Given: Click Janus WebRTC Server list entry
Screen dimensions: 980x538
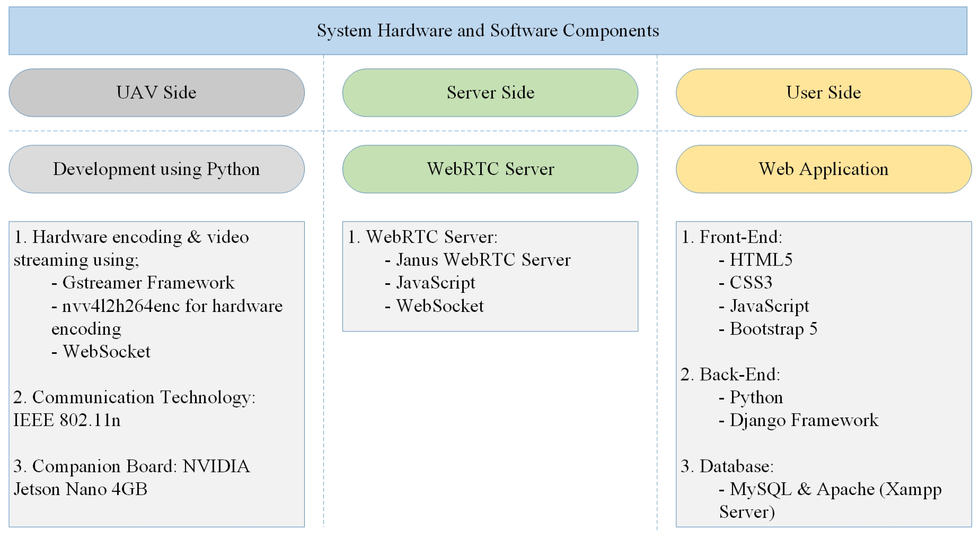Looking at the screenshot, I should click(x=483, y=260).
